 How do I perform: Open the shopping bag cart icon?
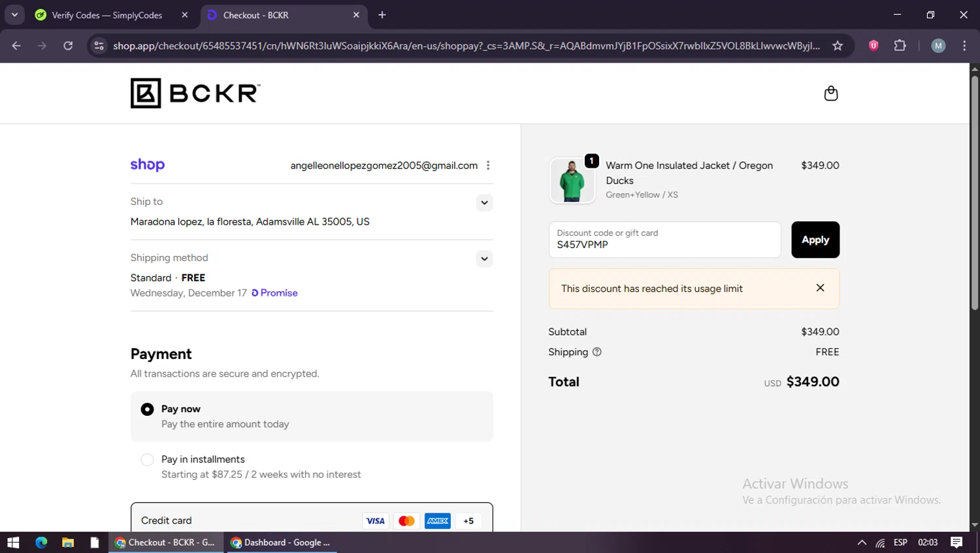[x=830, y=93]
